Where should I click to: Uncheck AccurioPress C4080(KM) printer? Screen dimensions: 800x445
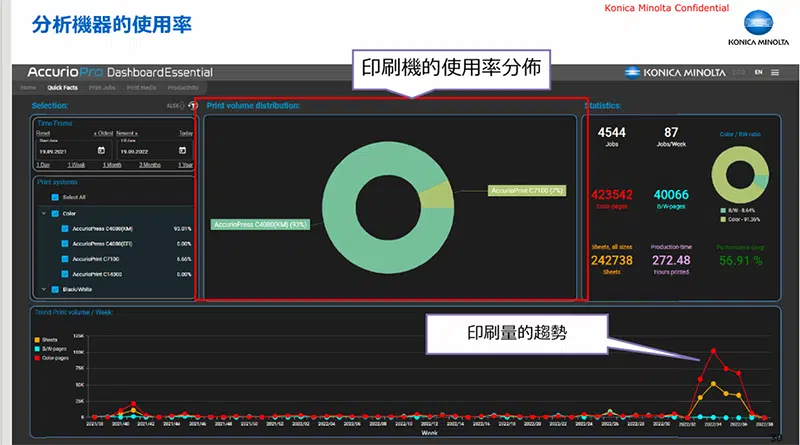tap(65, 229)
